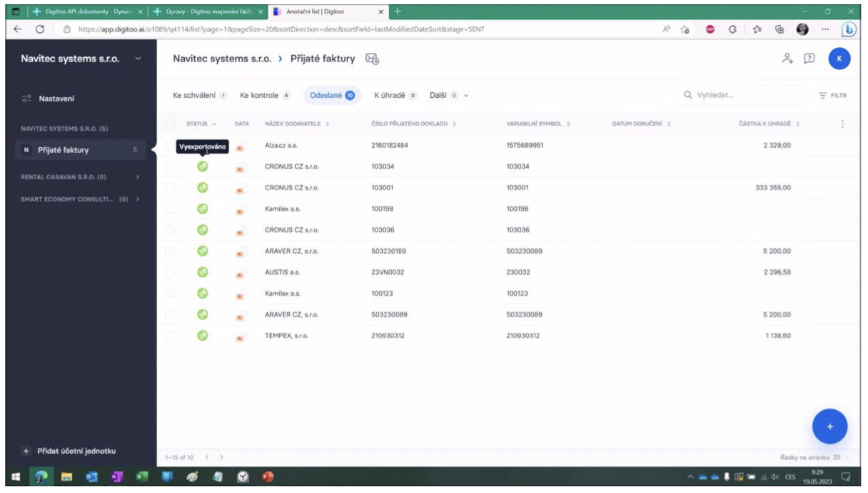Open the AdBlock extension icon
The width and height of the screenshot is (868, 493).
(x=710, y=29)
